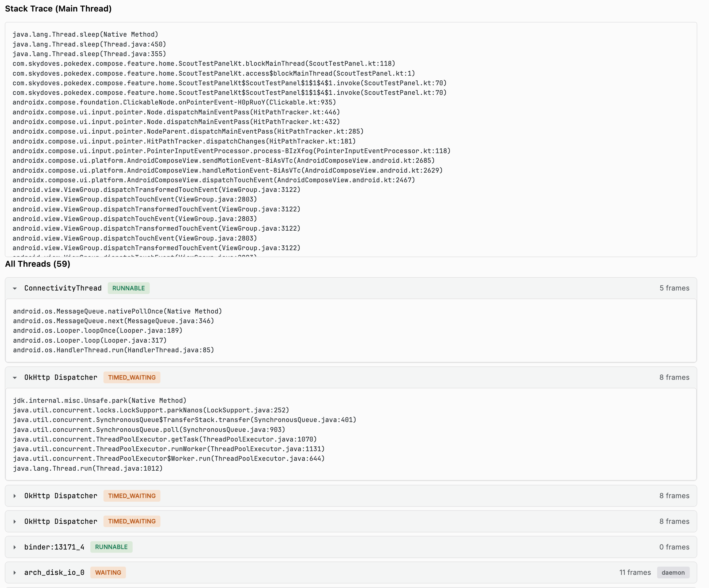Click the blockMainThread(ScoutTestPanel.kt:118) line
Screen dimensions: 709x588
(x=204, y=64)
